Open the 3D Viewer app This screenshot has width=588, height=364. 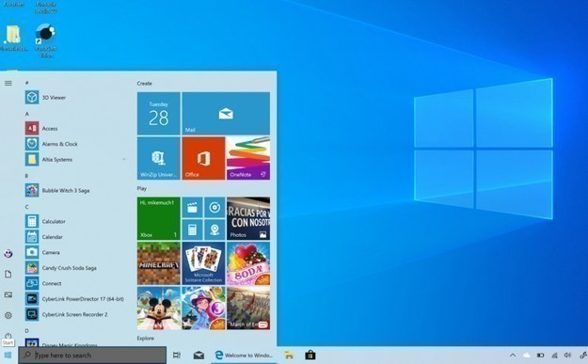[75, 98]
